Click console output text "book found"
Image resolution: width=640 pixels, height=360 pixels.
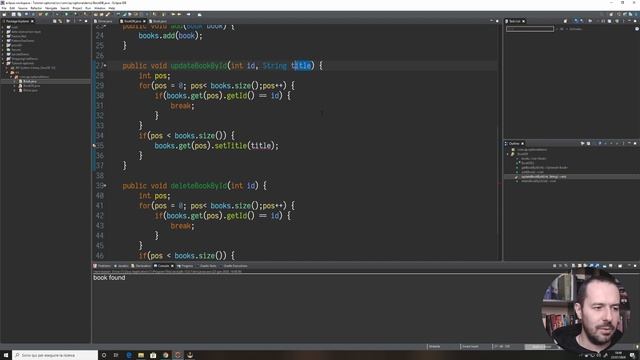click(x=109, y=278)
